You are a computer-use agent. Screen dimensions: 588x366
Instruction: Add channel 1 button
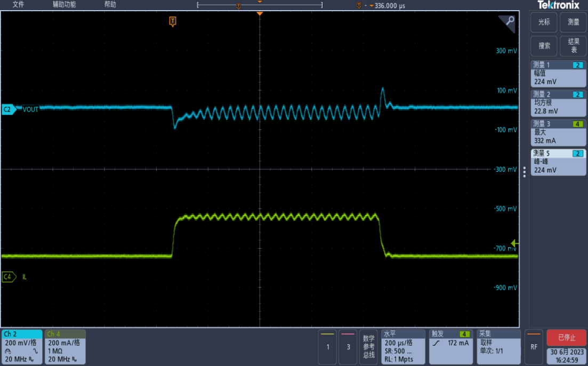click(x=327, y=346)
